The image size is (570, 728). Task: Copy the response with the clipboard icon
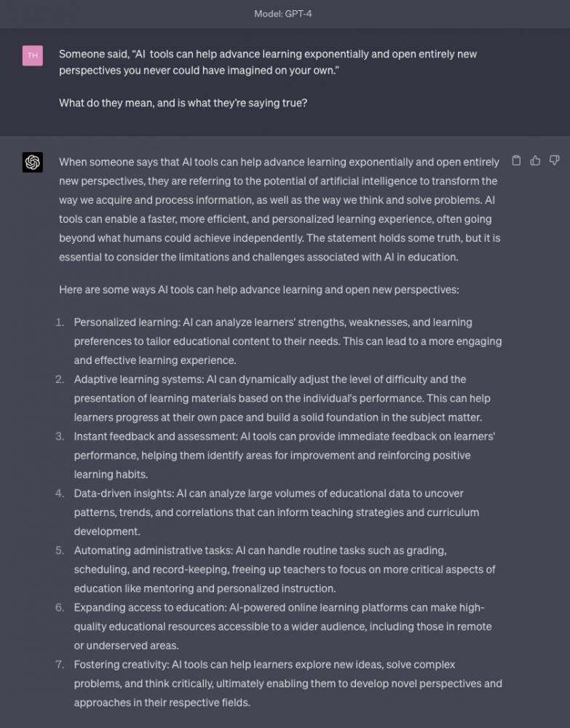(x=515, y=161)
